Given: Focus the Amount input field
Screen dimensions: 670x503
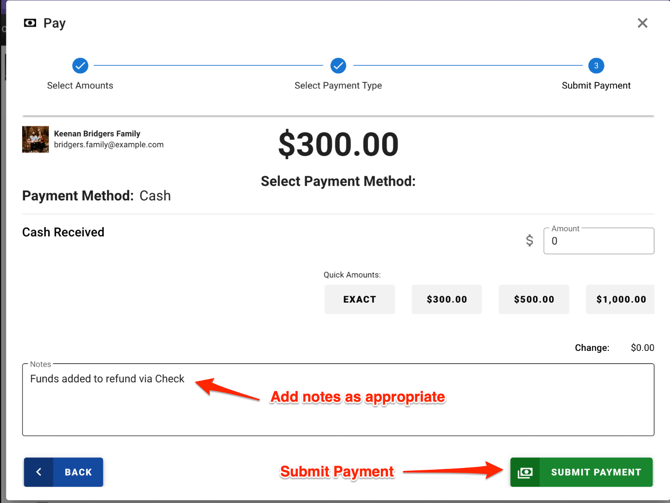Looking at the screenshot, I should tap(598, 241).
